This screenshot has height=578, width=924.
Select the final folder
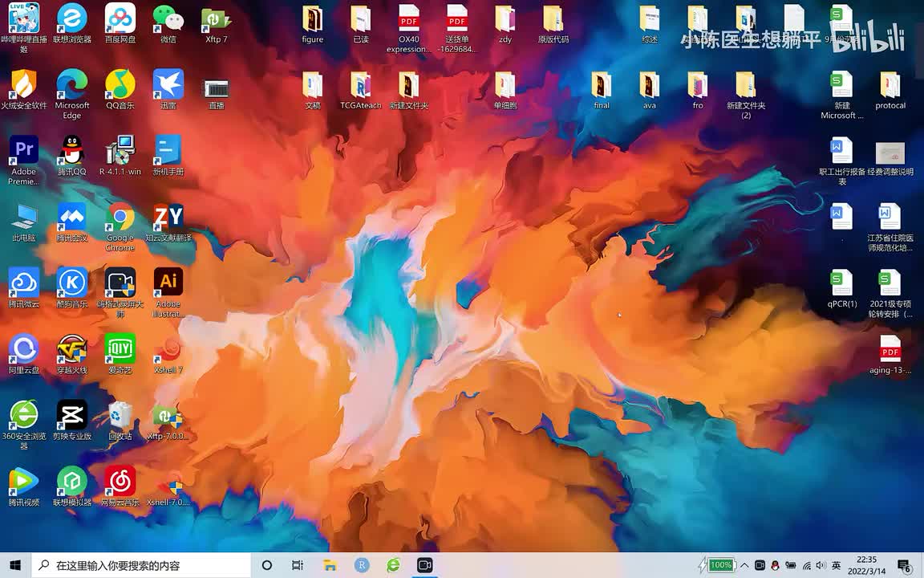point(601,90)
